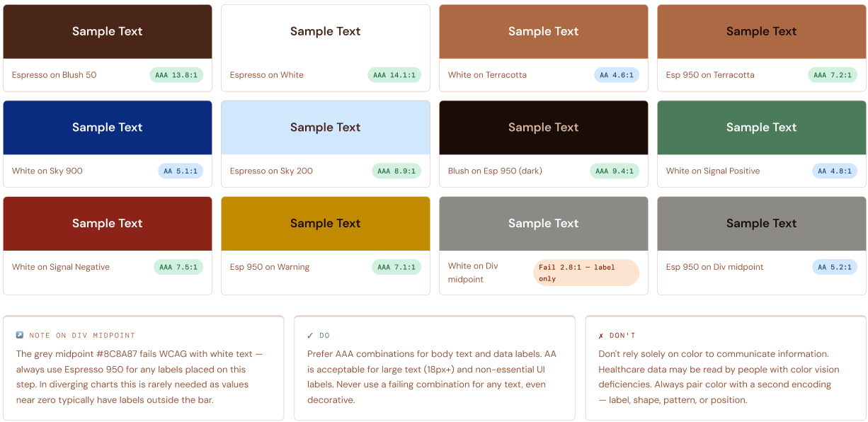Select the Blush on Esp 950 dark swatch
Screen dimensions: 868x422
[544, 127]
